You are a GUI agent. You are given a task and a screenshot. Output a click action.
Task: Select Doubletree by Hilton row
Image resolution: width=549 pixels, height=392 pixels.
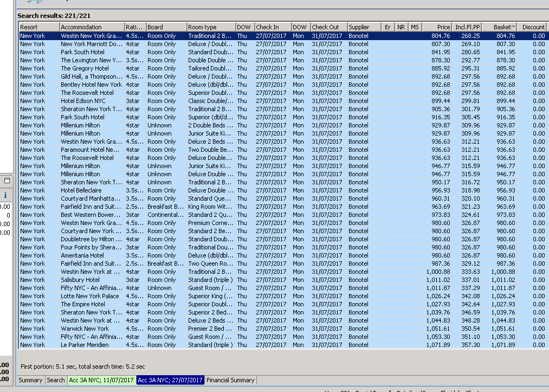[282, 239]
